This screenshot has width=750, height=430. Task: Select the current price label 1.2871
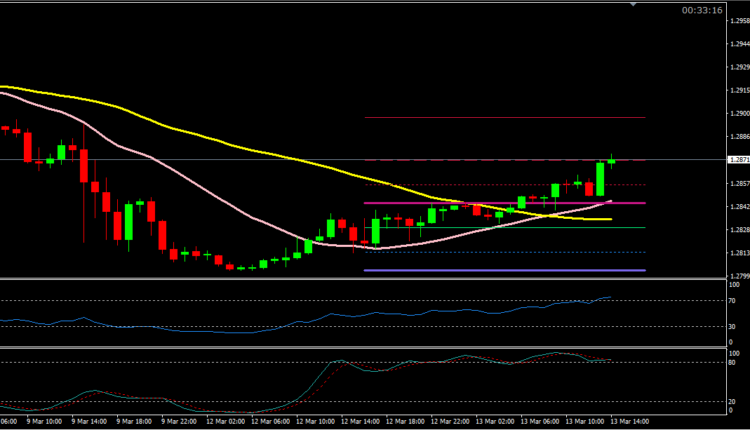[x=735, y=160]
